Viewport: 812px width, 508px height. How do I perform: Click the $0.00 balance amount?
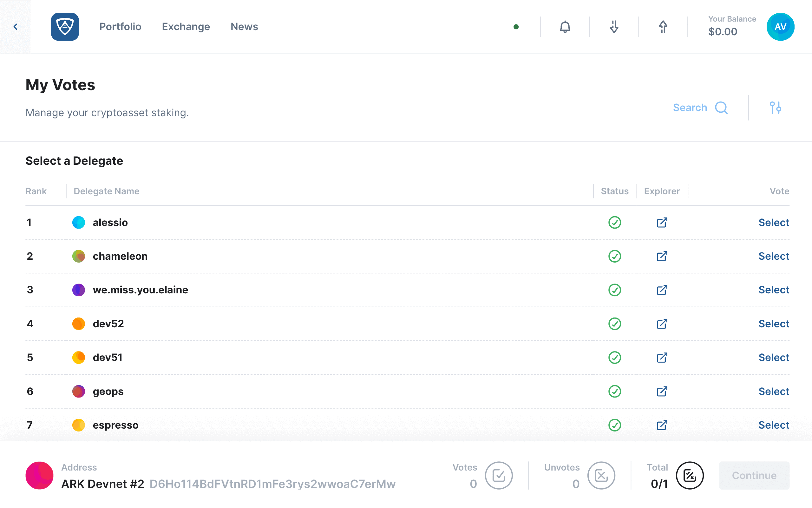click(x=723, y=31)
